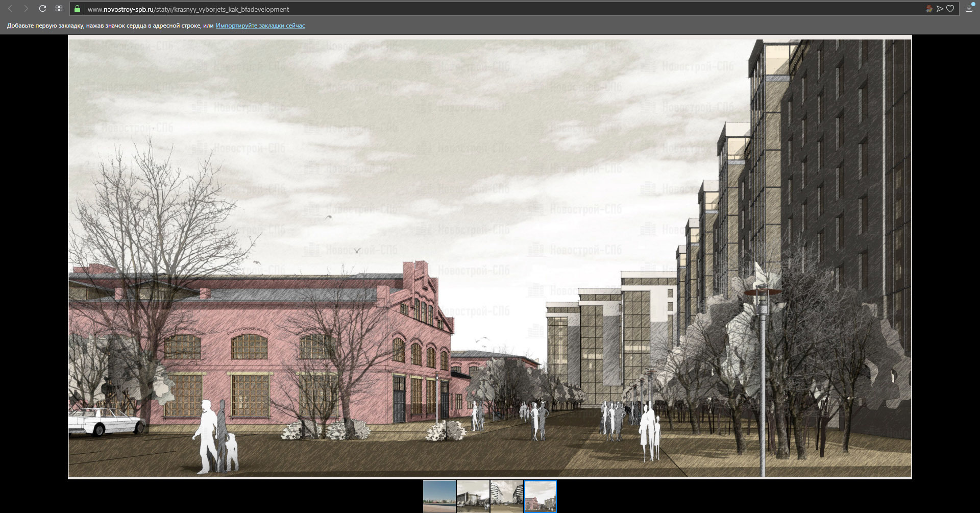Select the thumbnail of the single grey building
The width and height of the screenshot is (980, 513).
pyautogui.click(x=473, y=496)
